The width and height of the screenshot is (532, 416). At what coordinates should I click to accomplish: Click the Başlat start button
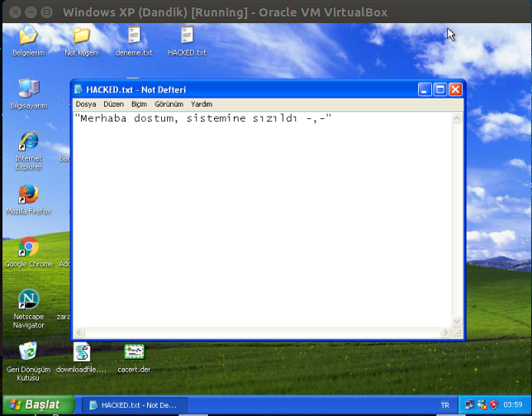39,404
